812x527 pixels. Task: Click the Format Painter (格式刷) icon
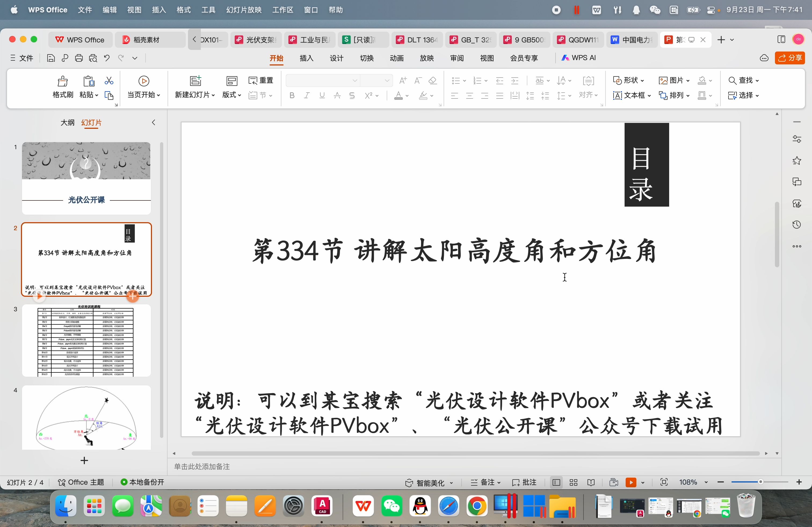click(63, 81)
